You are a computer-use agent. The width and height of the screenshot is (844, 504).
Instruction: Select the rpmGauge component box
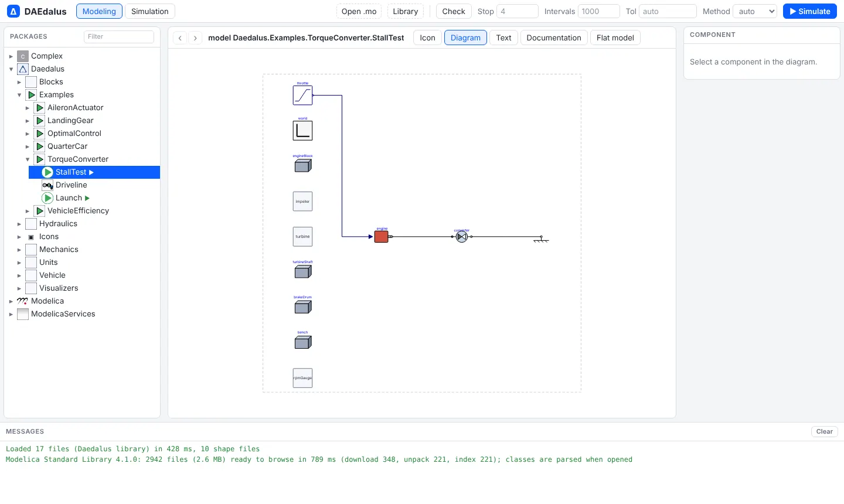(302, 378)
